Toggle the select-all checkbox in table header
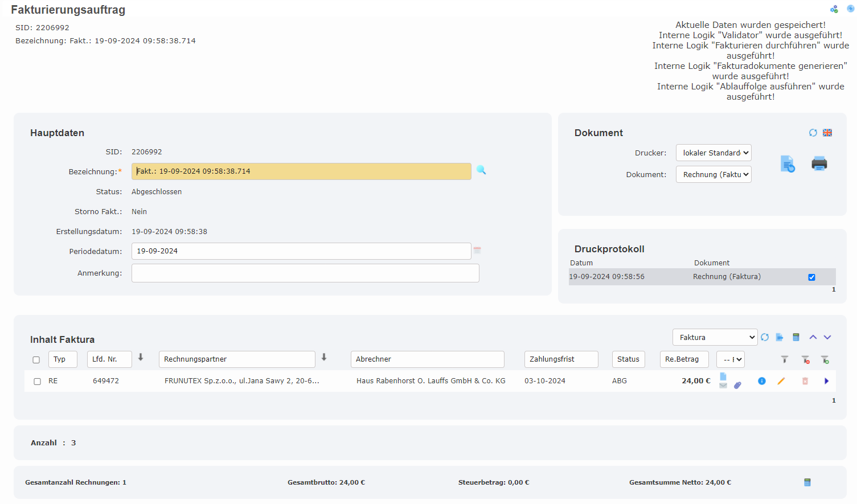857x504 pixels. pyautogui.click(x=36, y=360)
